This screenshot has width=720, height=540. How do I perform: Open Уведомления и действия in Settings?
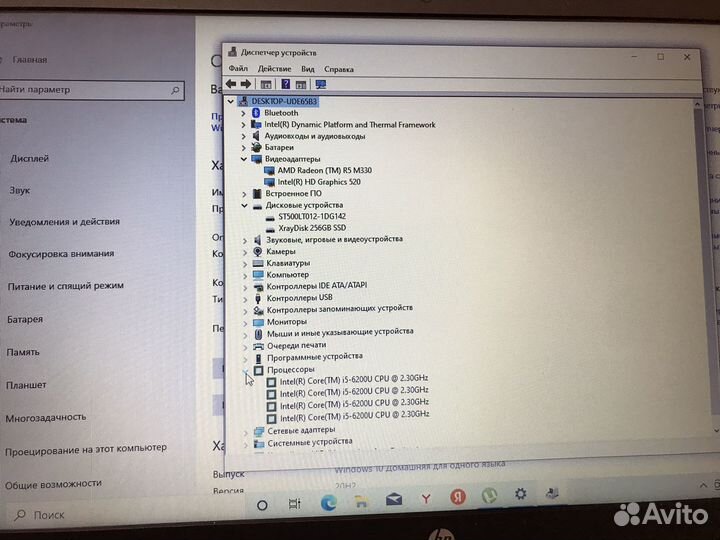point(65,222)
